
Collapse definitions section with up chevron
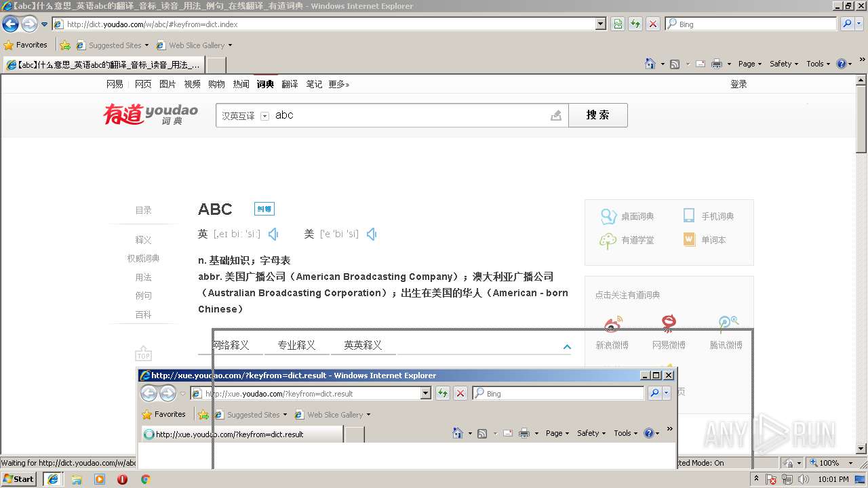click(x=567, y=346)
